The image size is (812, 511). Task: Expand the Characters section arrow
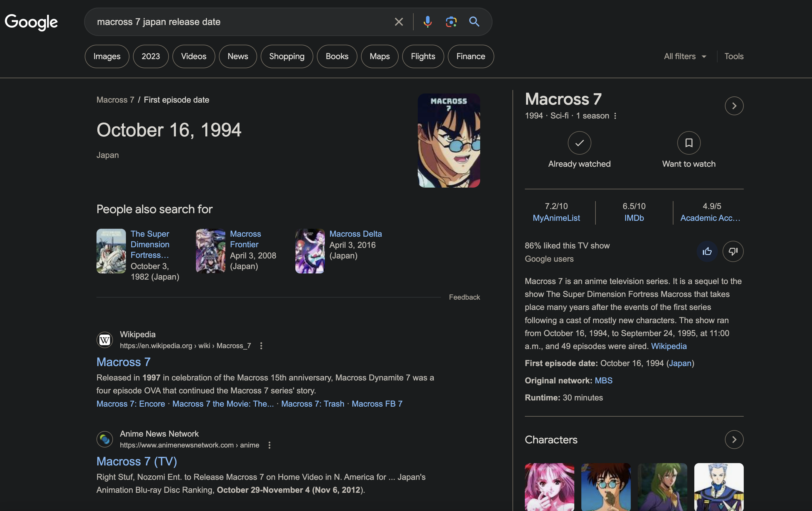(x=734, y=440)
